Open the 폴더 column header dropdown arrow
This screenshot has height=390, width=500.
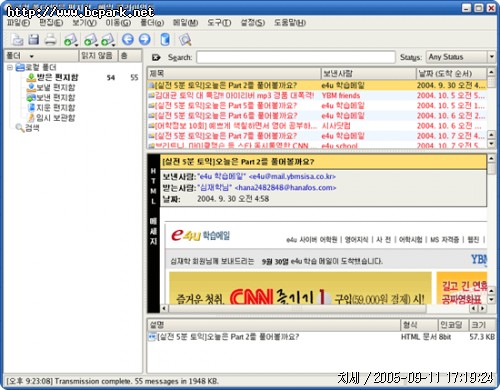(32, 56)
